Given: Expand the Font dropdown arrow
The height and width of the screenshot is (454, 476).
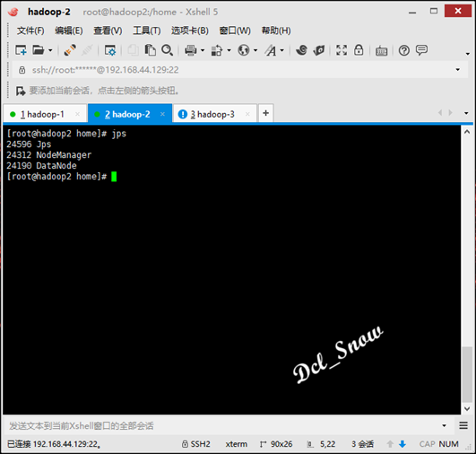Looking at the screenshot, I should click(x=282, y=50).
